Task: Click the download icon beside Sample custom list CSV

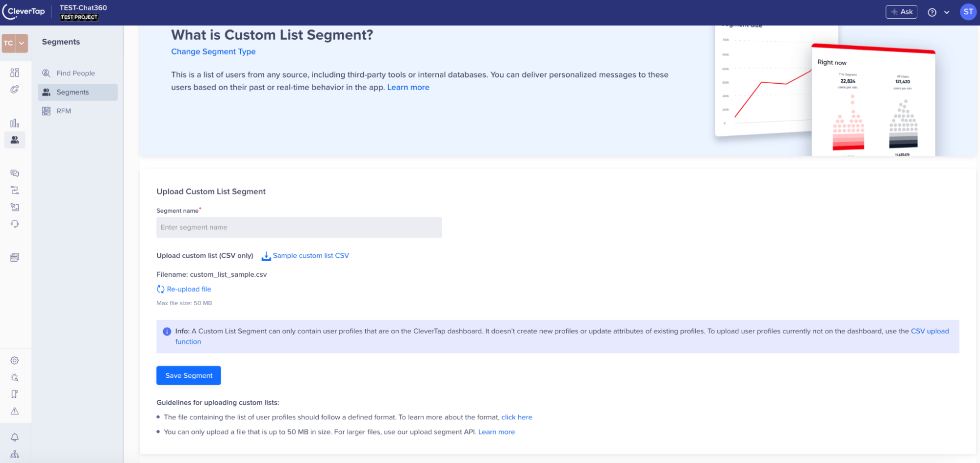Action: coord(266,256)
